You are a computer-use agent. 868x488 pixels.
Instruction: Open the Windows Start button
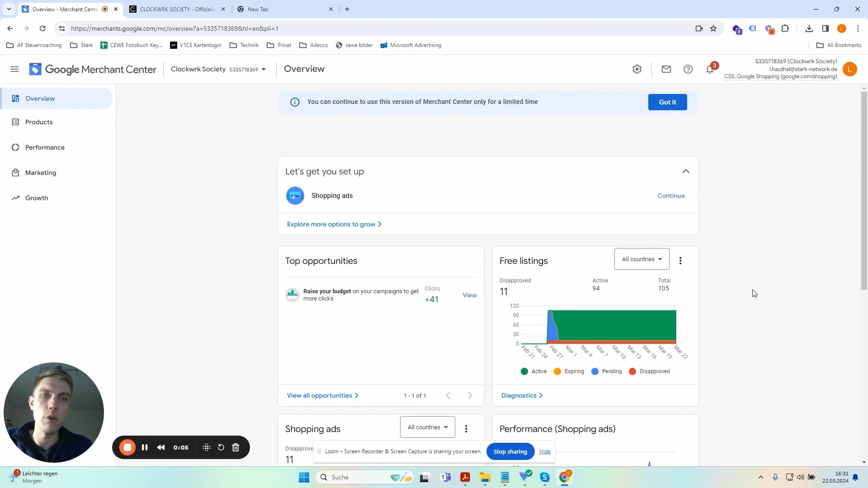304,477
